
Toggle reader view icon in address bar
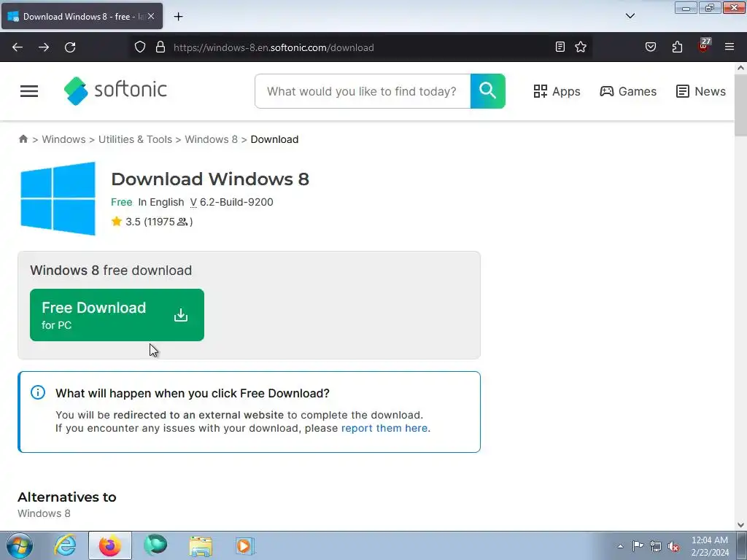[560, 47]
